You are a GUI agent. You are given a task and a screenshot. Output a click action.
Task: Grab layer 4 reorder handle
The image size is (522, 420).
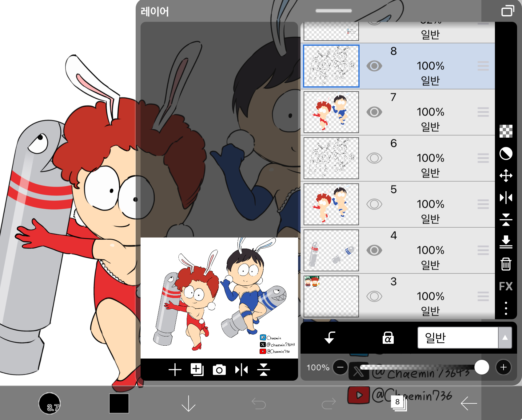483,250
